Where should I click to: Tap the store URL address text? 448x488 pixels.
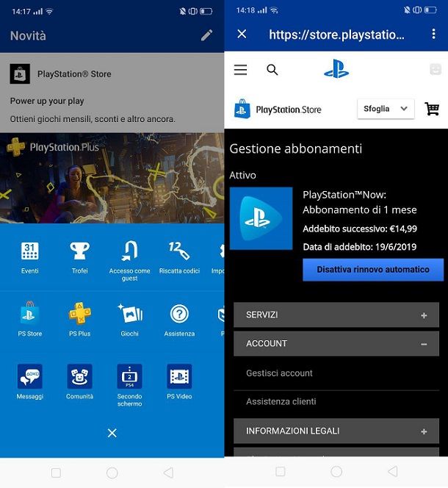pos(336,35)
